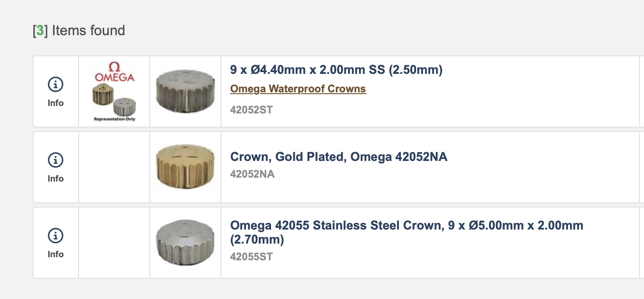Open the 42055 stainless crown thumbnail

click(x=185, y=242)
